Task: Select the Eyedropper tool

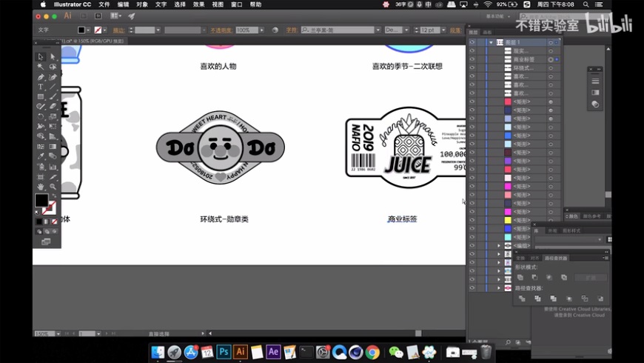Action: tap(40, 156)
